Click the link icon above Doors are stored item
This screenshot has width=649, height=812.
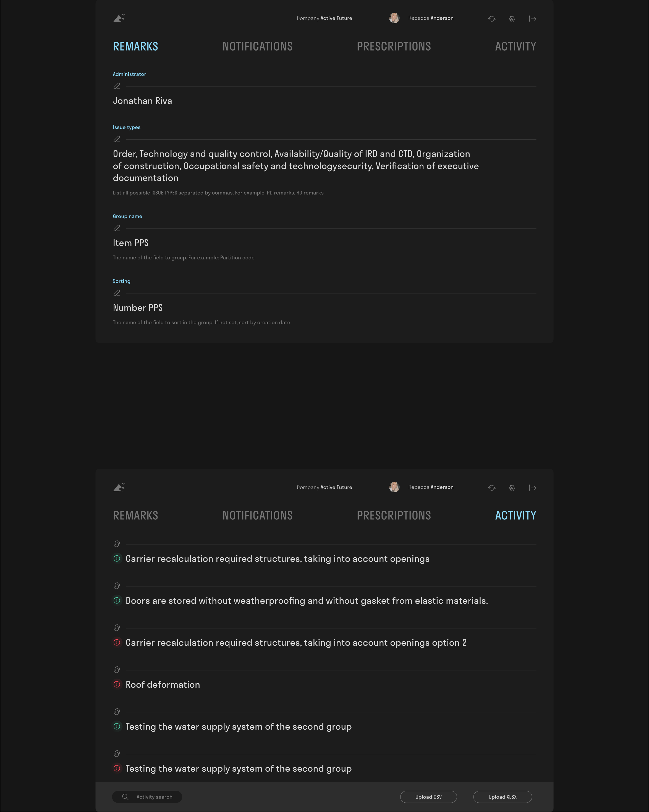coord(117,586)
